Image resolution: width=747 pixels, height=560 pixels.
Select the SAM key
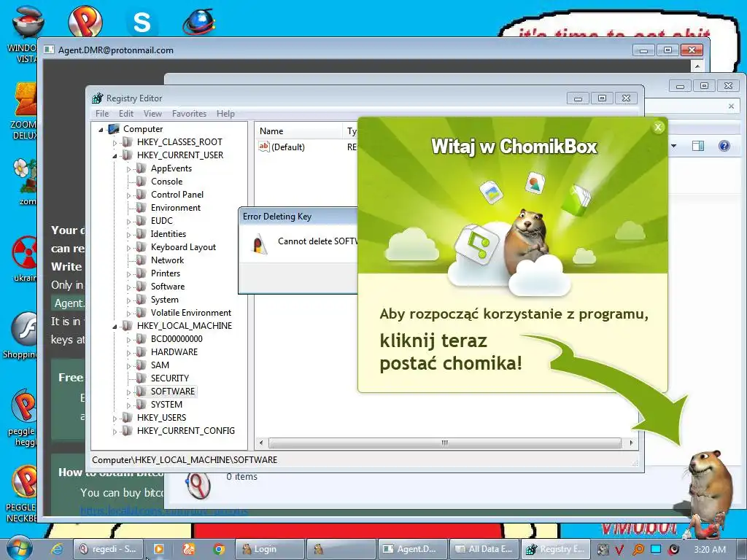pos(160,365)
